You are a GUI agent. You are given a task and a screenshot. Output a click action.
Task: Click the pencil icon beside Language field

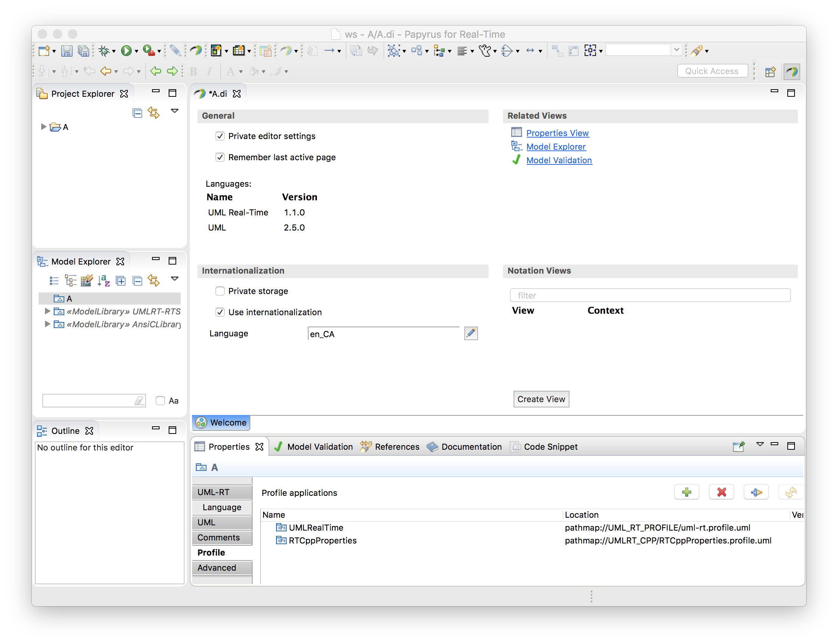tap(471, 333)
